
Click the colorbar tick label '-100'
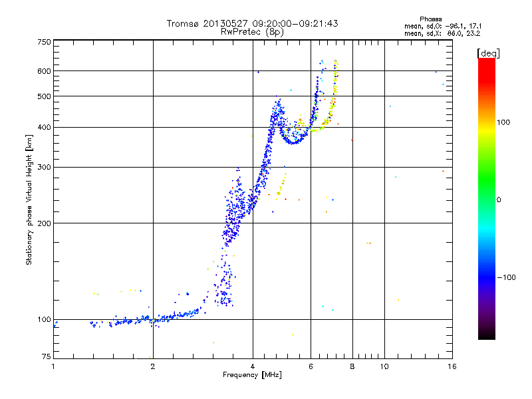point(506,277)
